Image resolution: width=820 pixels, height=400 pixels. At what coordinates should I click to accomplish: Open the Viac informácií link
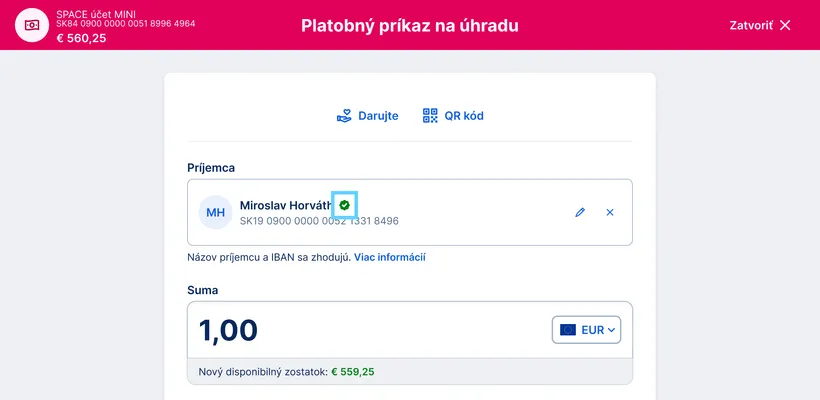(390, 257)
